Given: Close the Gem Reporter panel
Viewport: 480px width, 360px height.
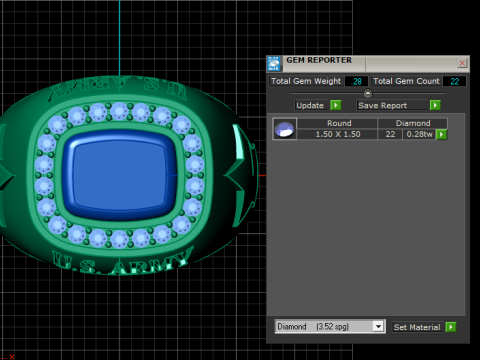Looking at the screenshot, I should point(462,63).
